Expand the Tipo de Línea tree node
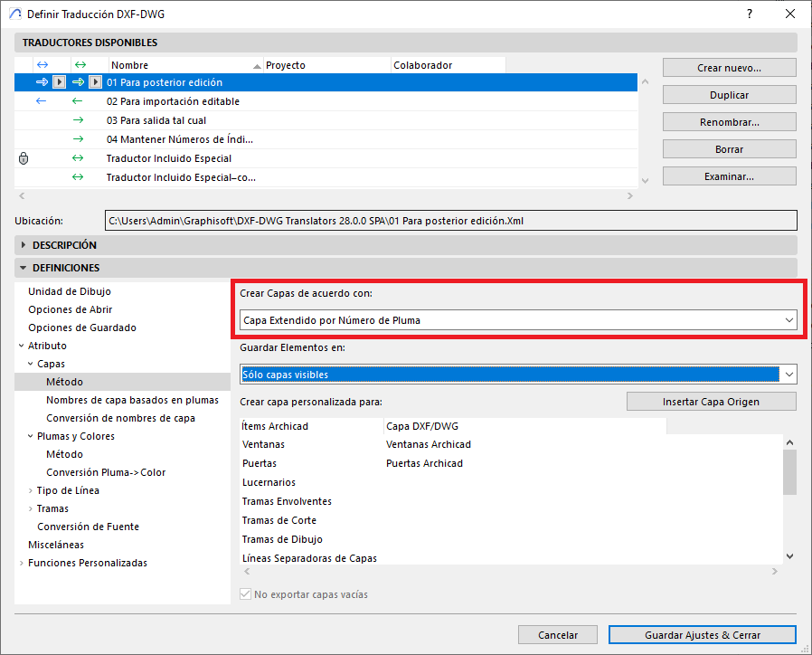 tap(31, 490)
